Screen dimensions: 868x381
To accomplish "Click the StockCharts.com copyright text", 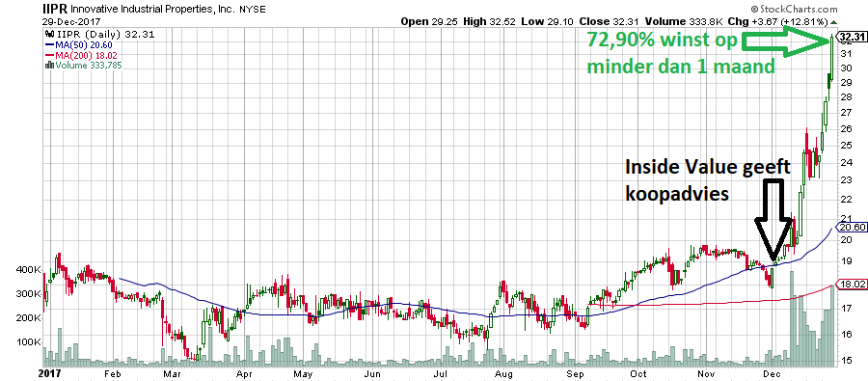I will [x=794, y=10].
